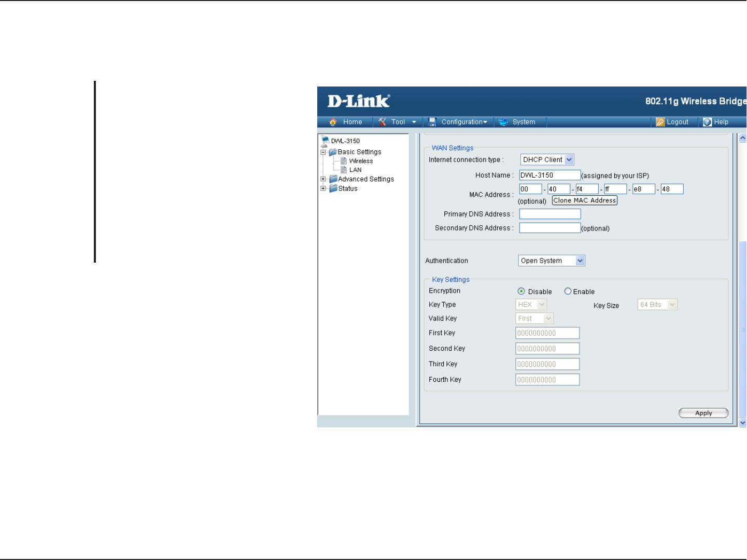Click the Status folder icon
The image size is (747, 560).
(x=333, y=189)
